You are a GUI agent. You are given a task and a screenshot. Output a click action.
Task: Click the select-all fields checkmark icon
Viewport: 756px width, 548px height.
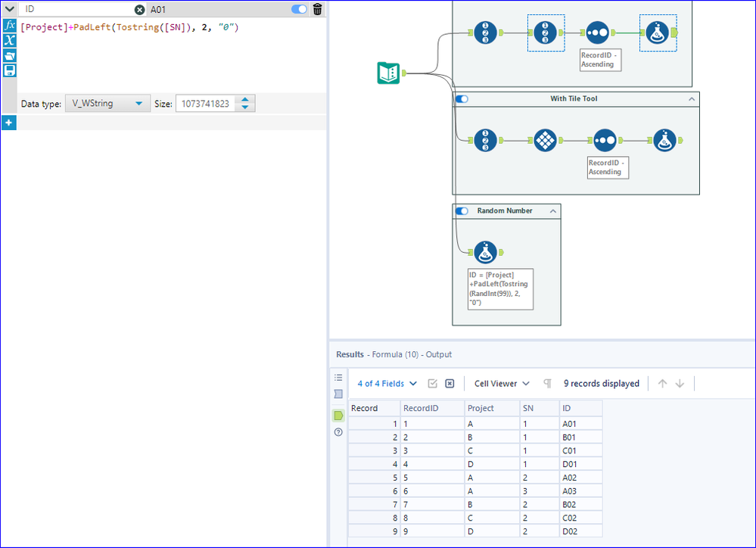(432, 384)
